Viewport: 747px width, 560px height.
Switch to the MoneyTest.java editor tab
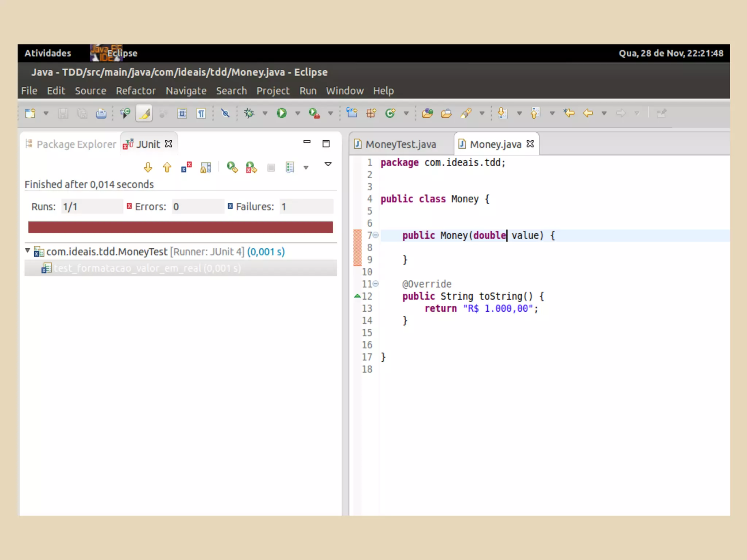(x=400, y=144)
